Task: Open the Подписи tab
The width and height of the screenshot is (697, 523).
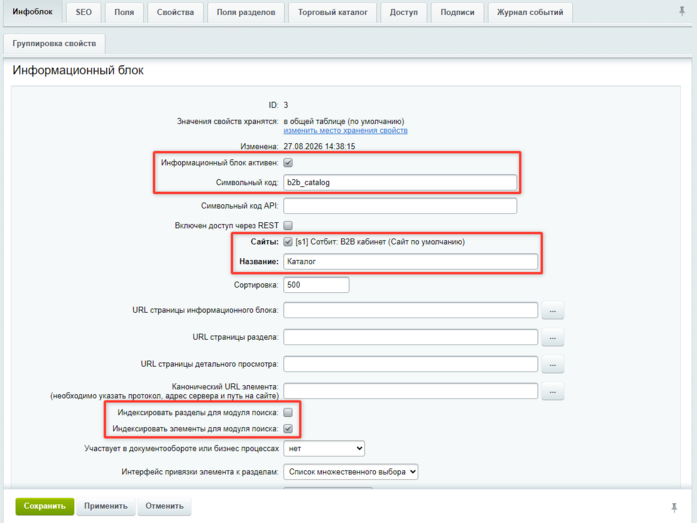Action: [x=457, y=12]
